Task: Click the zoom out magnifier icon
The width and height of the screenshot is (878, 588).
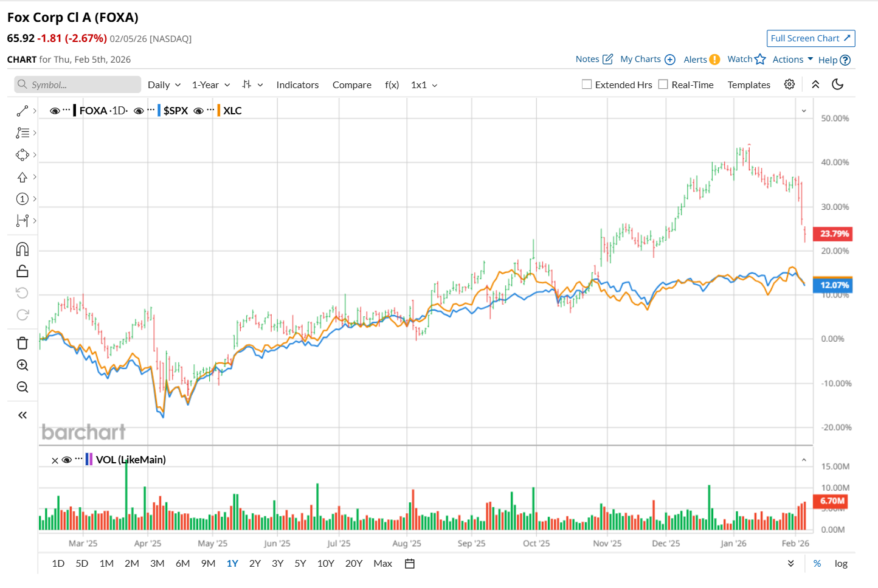Action: (22, 387)
